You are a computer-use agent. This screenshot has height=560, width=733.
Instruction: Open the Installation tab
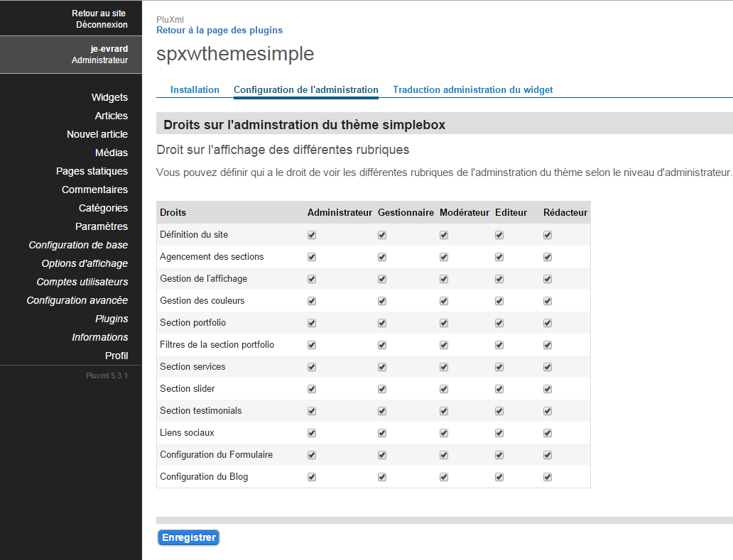pyautogui.click(x=195, y=90)
